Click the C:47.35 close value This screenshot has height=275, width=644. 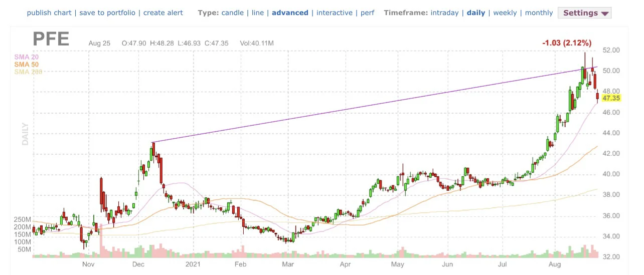click(x=216, y=44)
